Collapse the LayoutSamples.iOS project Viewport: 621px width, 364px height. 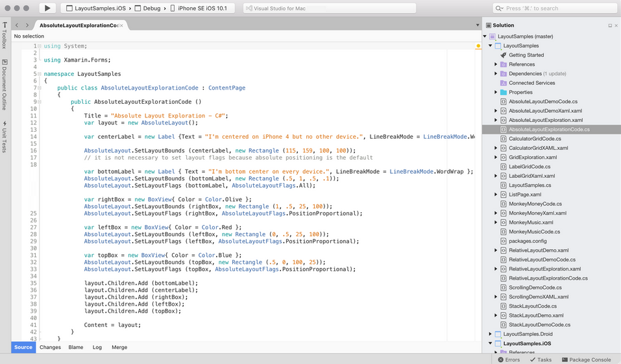[x=491, y=343]
